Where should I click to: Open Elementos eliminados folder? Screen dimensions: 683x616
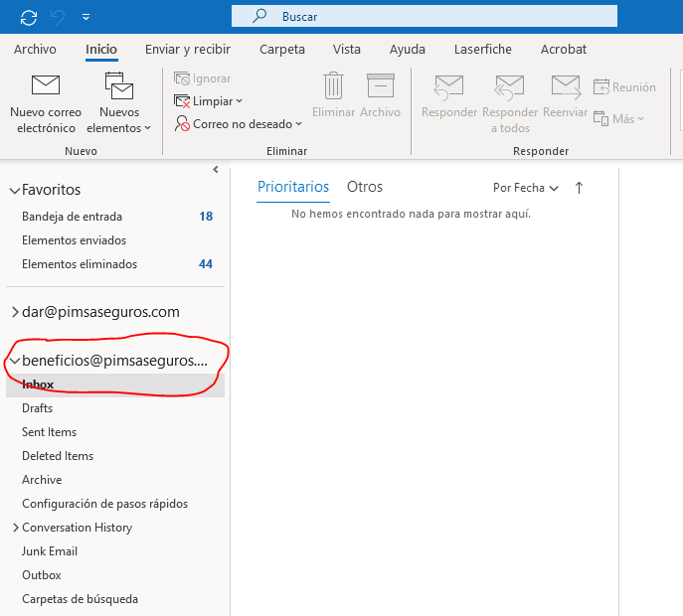coord(80,264)
